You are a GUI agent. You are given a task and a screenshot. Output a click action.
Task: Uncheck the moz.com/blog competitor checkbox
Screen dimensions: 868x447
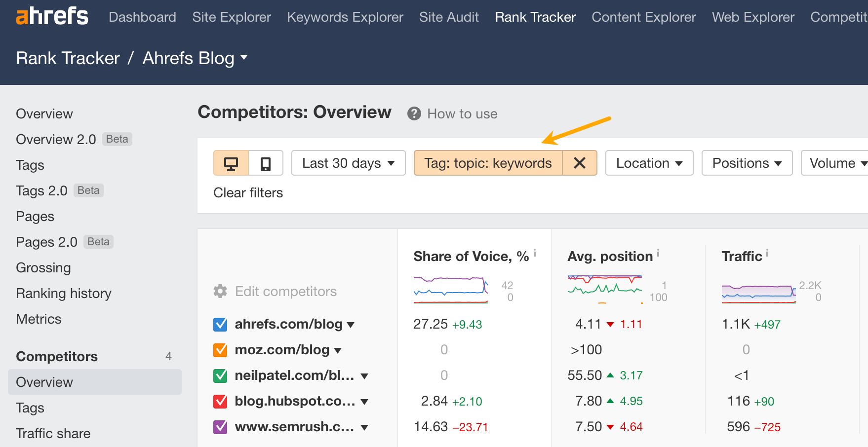click(219, 350)
